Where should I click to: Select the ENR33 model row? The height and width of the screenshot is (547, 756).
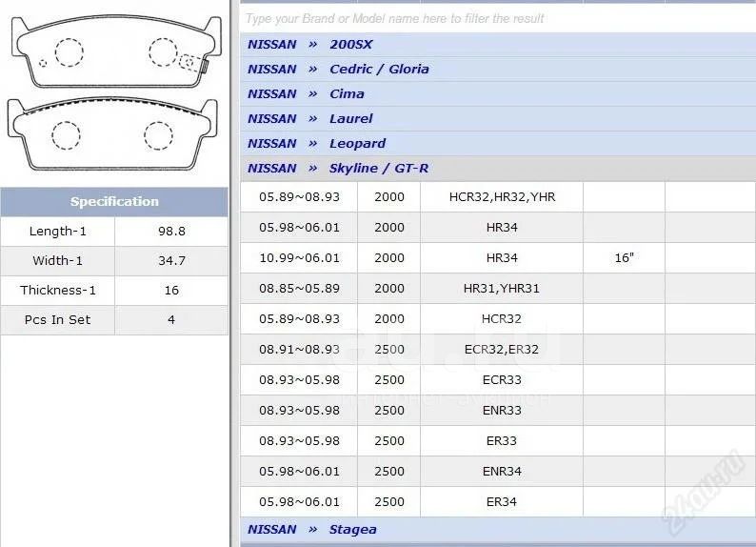click(501, 411)
